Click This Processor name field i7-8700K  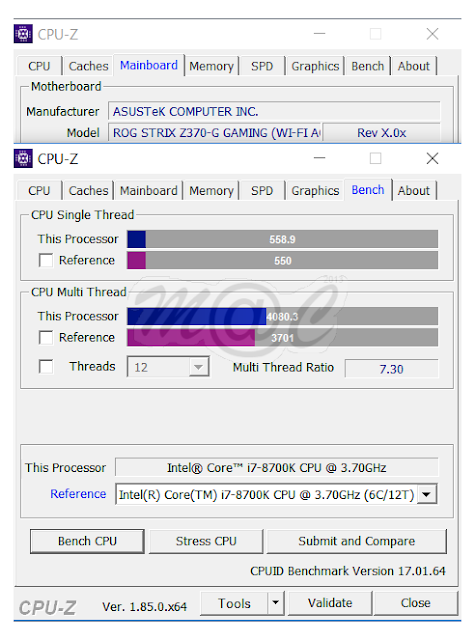277,467
